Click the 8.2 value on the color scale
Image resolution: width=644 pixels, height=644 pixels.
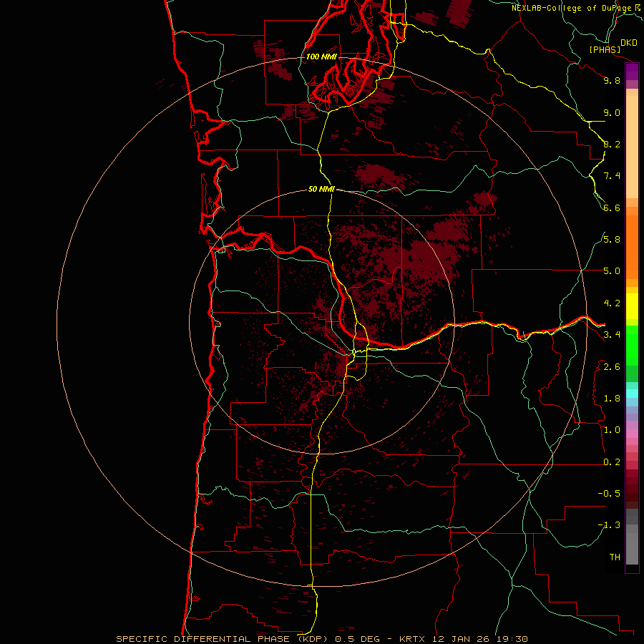click(612, 144)
